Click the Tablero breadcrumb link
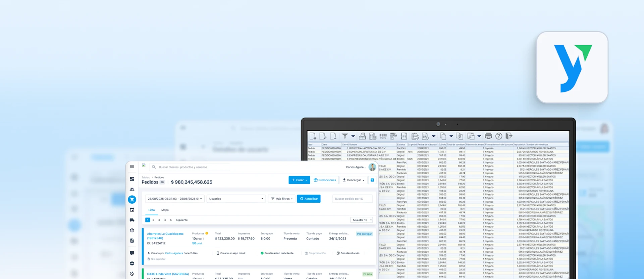This screenshot has height=279, width=644. tap(146, 178)
